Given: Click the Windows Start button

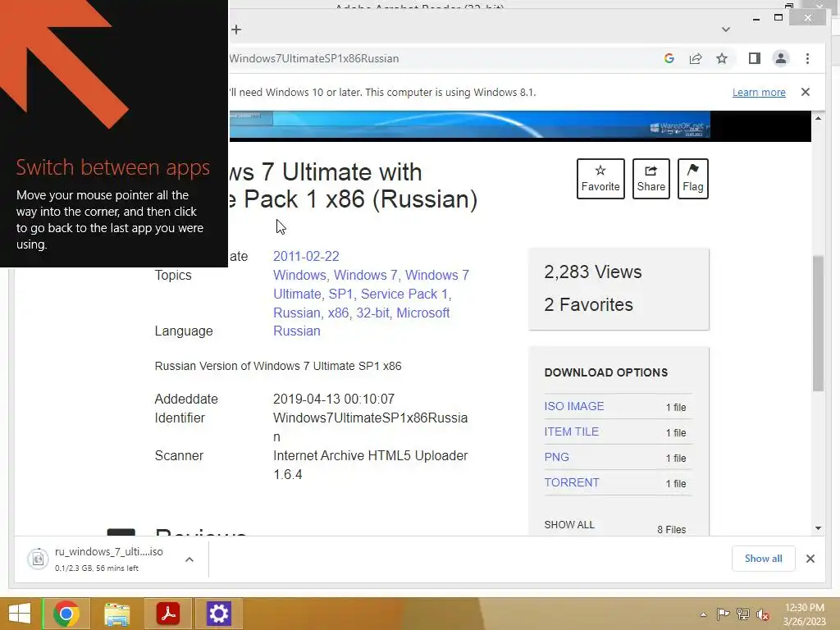Looking at the screenshot, I should pos(20,614).
